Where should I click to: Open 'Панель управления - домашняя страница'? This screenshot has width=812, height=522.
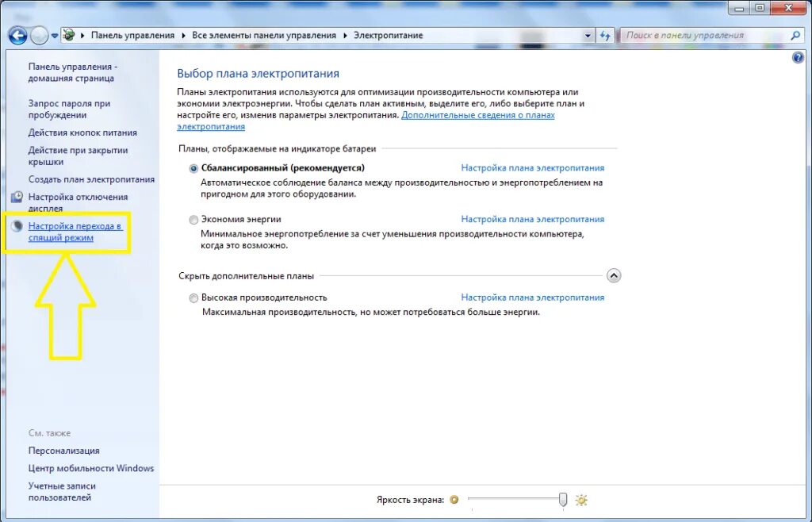(x=72, y=72)
